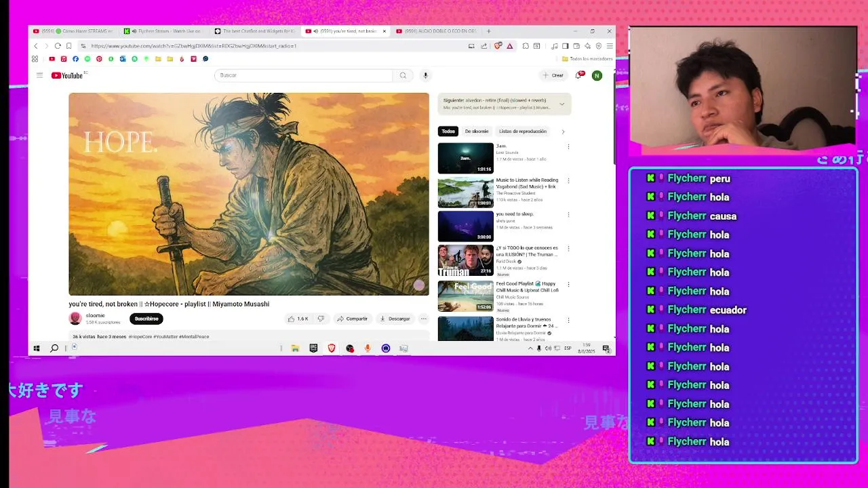Click the Compartir share button
The height and width of the screenshot is (488, 868).
pyautogui.click(x=352, y=319)
